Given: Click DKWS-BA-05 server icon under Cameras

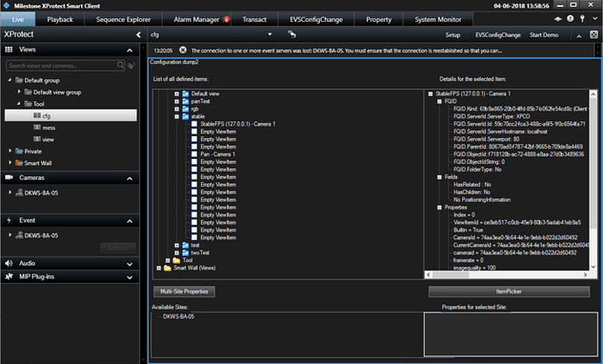Looking at the screenshot, I should pos(19,193).
